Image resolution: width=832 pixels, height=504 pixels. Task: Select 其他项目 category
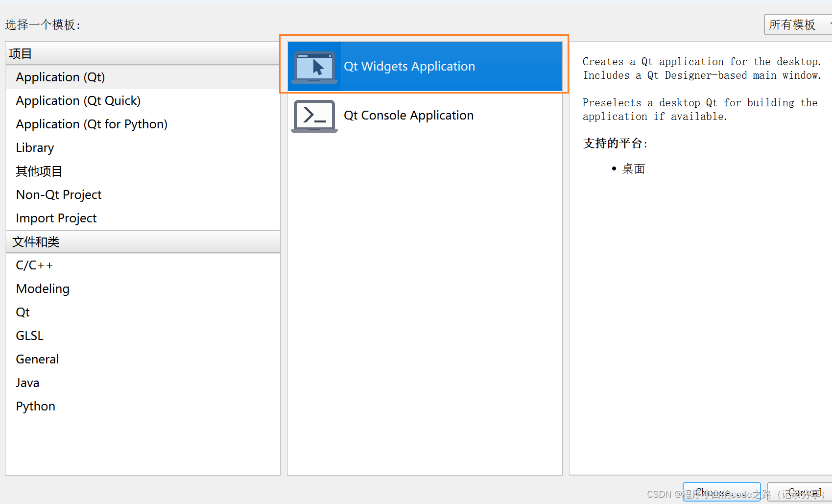coord(143,171)
